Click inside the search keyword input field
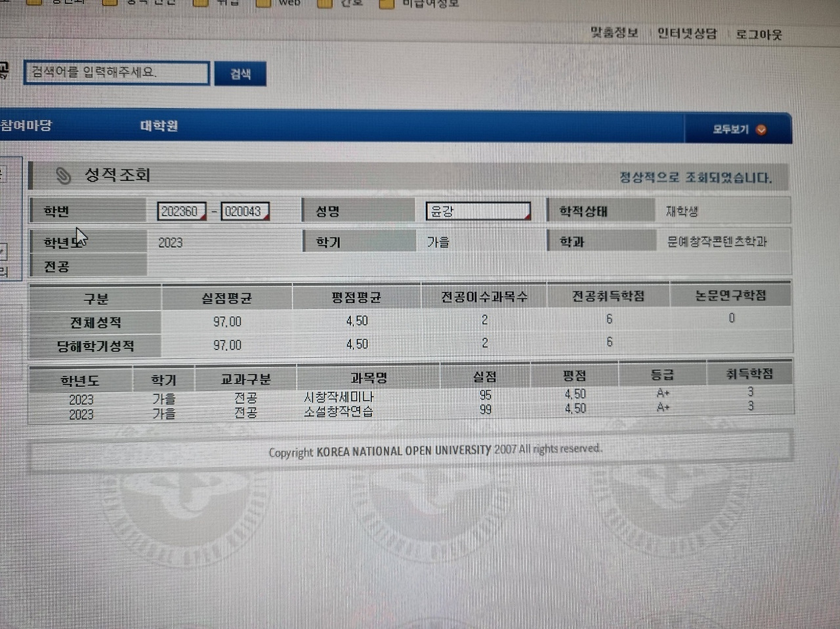The width and height of the screenshot is (840, 629). tap(116, 73)
